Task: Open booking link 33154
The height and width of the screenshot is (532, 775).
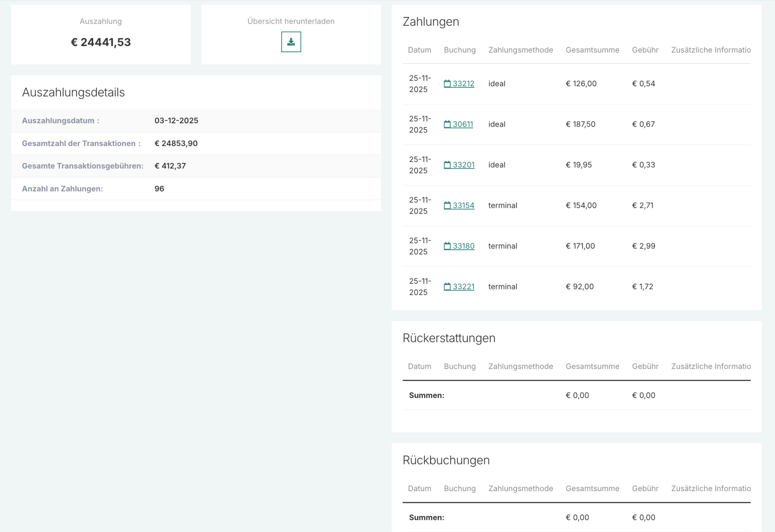Action: point(464,205)
